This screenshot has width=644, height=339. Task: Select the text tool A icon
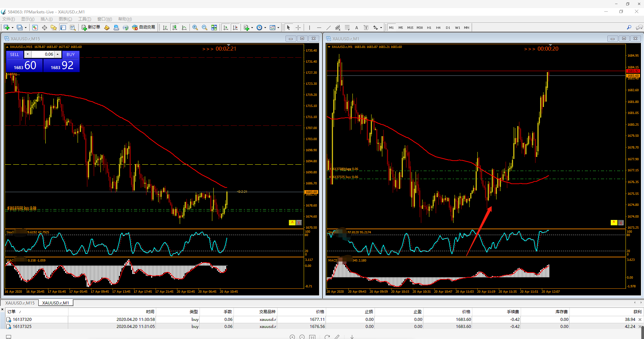[357, 27]
